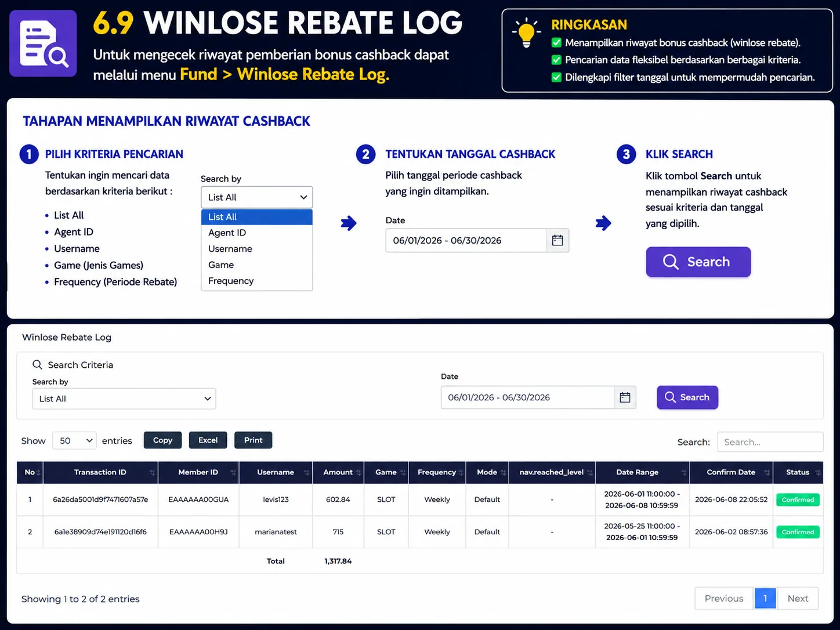The width and height of the screenshot is (840, 630).
Task: Sort by Status column header
Action: (x=798, y=472)
